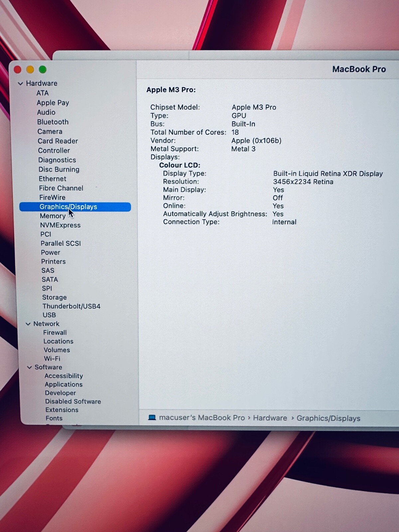The height and width of the screenshot is (532, 399).
Task: Select Locations under Network
Action: coord(59,341)
